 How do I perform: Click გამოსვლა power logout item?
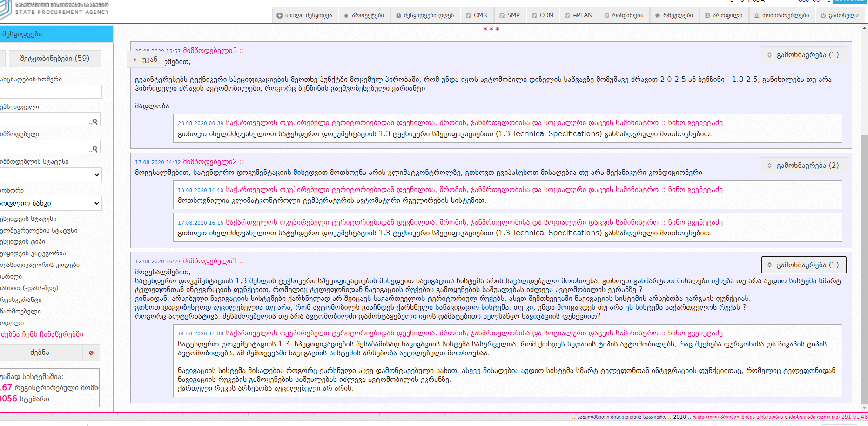coord(839,15)
